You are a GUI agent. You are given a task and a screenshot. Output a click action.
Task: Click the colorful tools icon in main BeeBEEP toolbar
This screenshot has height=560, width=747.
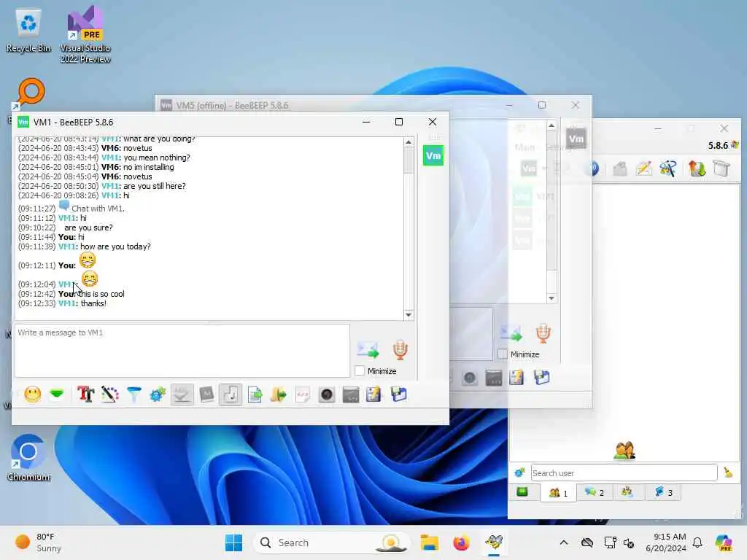(668, 168)
